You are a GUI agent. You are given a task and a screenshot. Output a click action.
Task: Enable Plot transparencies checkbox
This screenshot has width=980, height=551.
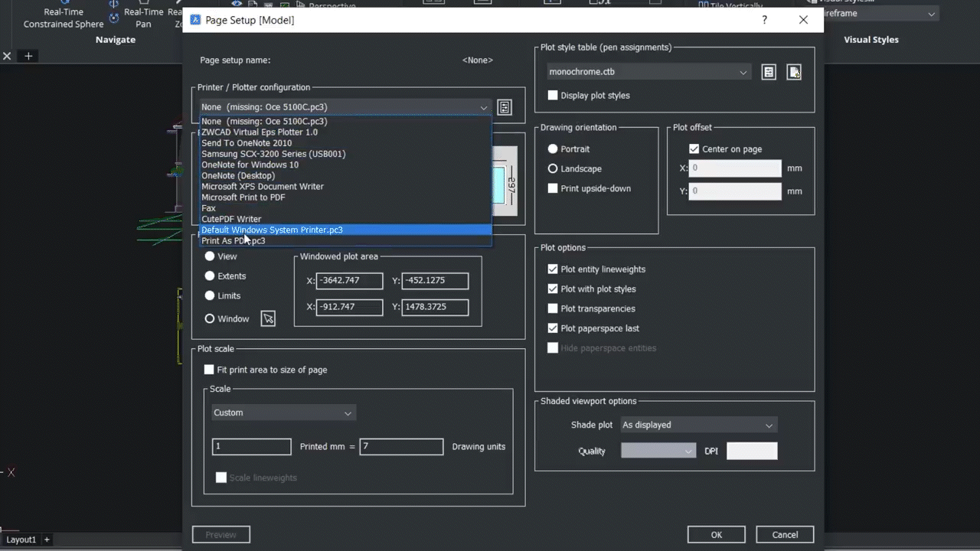(x=553, y=308)
